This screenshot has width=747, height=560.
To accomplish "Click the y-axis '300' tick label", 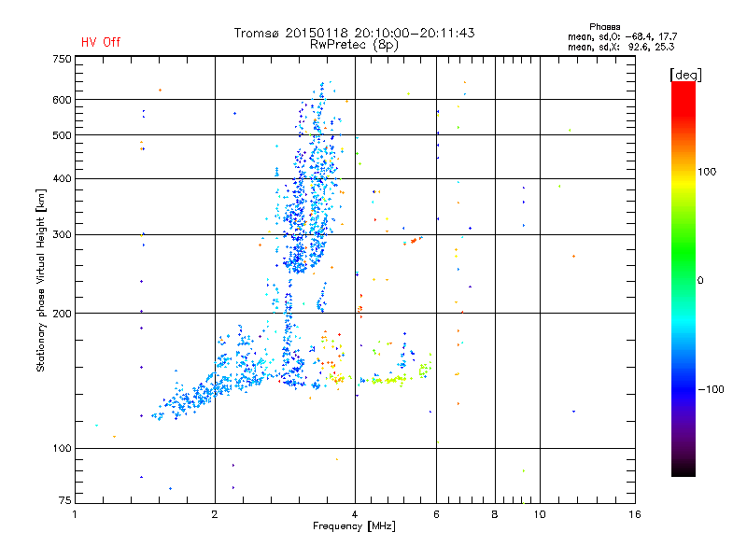I will click(x=62, y=234).
